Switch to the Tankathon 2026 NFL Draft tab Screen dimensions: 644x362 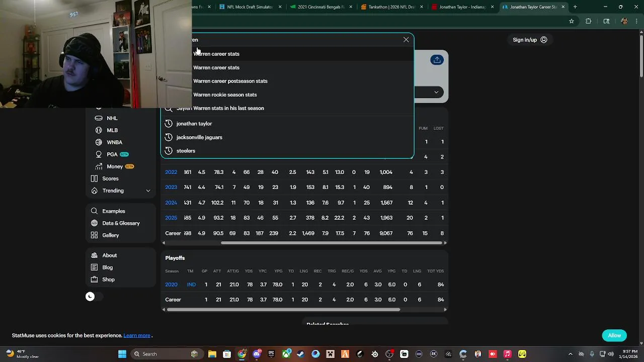coord(392,7)
